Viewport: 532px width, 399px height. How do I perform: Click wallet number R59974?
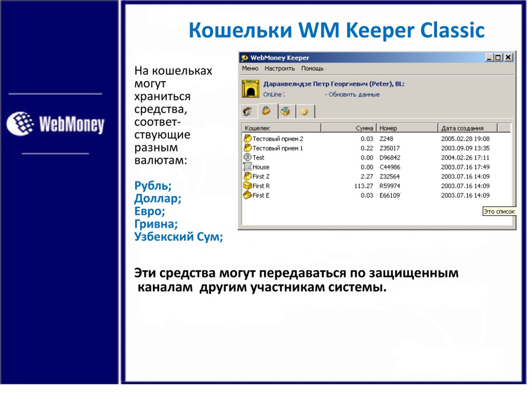[x=390, y=186]
